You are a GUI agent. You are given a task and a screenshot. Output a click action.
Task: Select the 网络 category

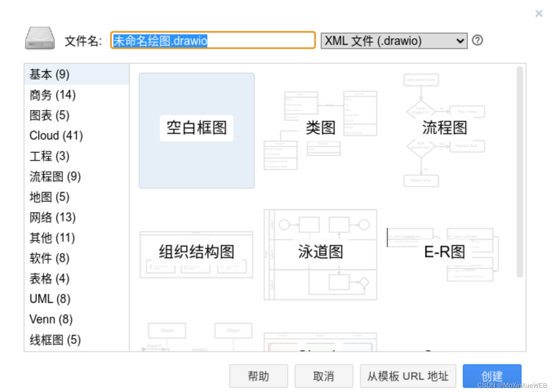coord(52,217)
